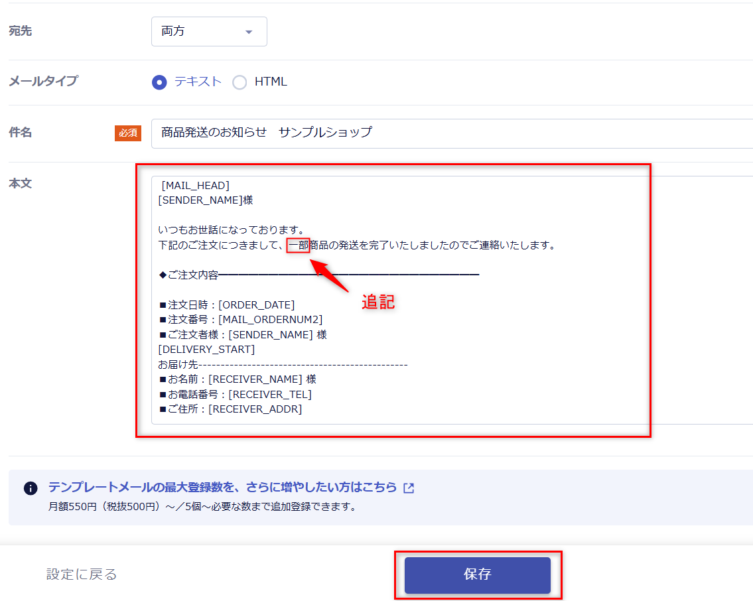The image size is (753, 601).
Task: Select the テキスト mail type radio button
Action: click(159, 82)
